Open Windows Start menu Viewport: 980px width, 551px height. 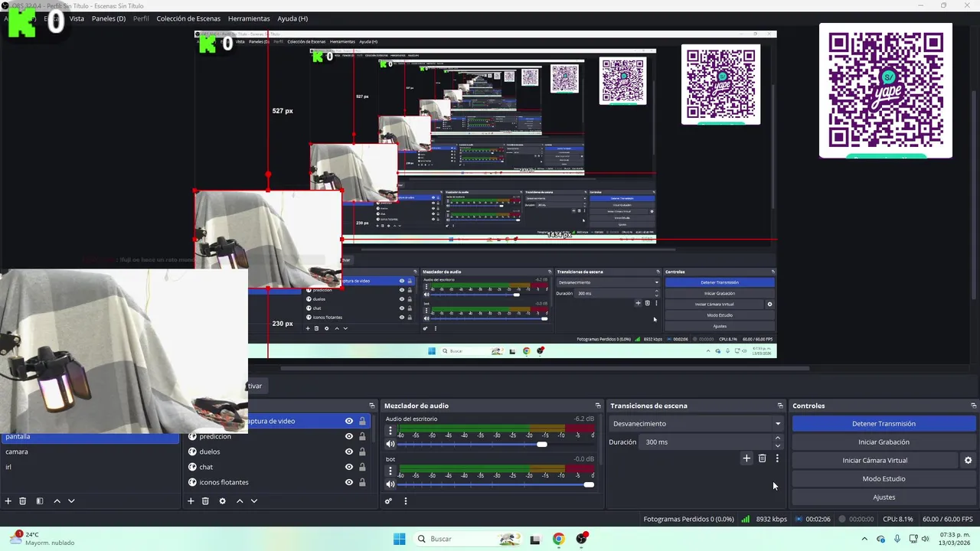point(399,539)
